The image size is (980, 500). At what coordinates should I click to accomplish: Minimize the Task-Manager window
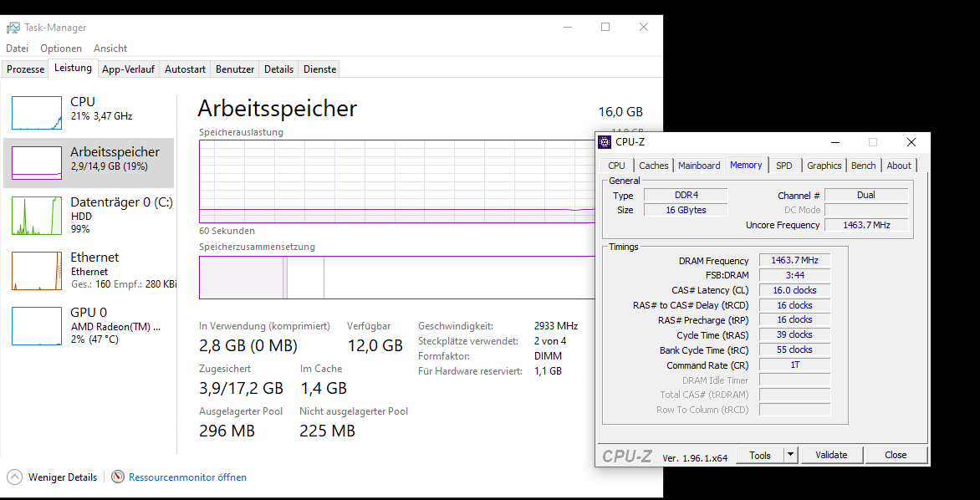[x=567, y=27]
